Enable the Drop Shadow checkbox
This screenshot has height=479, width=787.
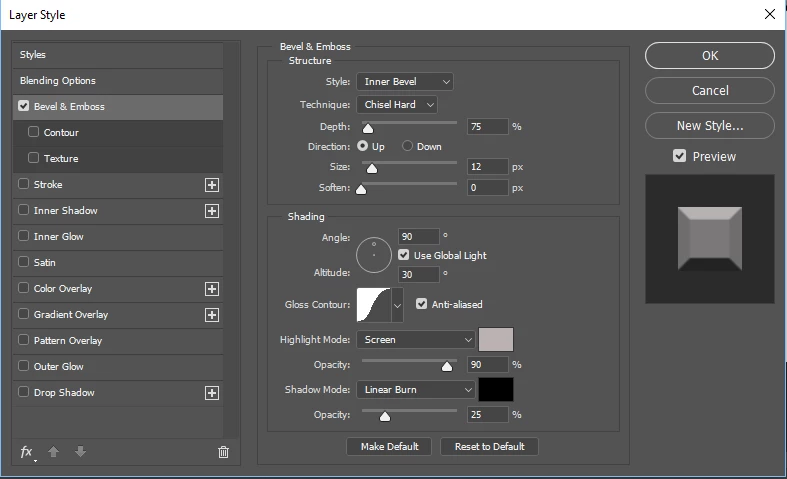point(23,392)
